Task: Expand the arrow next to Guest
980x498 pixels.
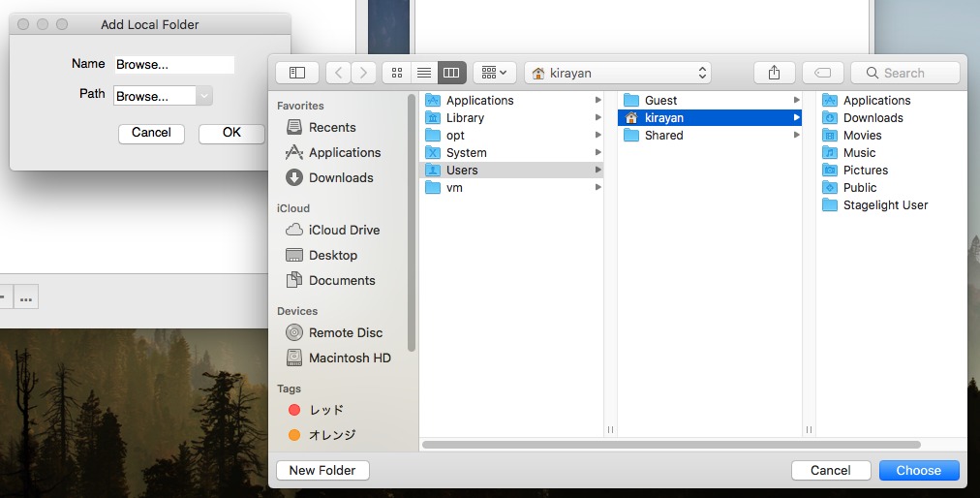Action: 797,100
